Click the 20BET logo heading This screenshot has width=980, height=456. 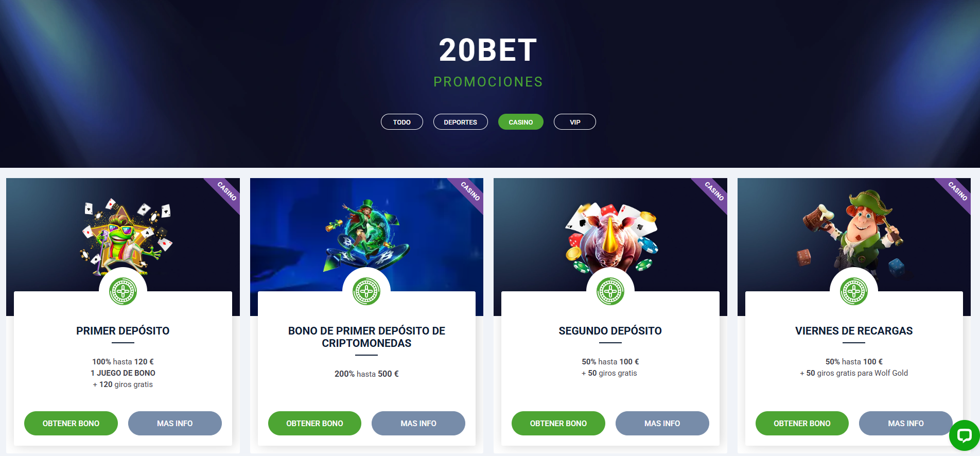click(x=488, y=50)
